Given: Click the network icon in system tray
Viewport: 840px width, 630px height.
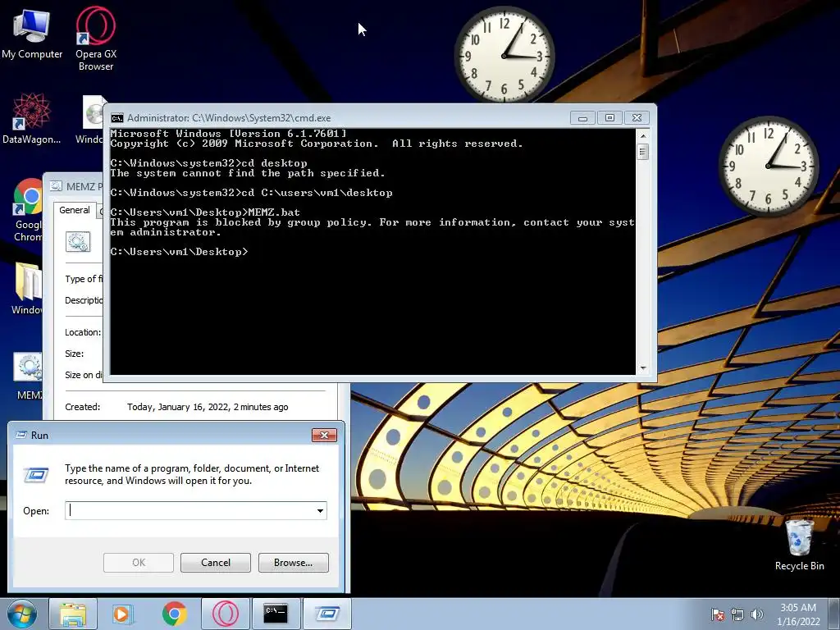Looking at the screenshot, I should click(737, 614).
